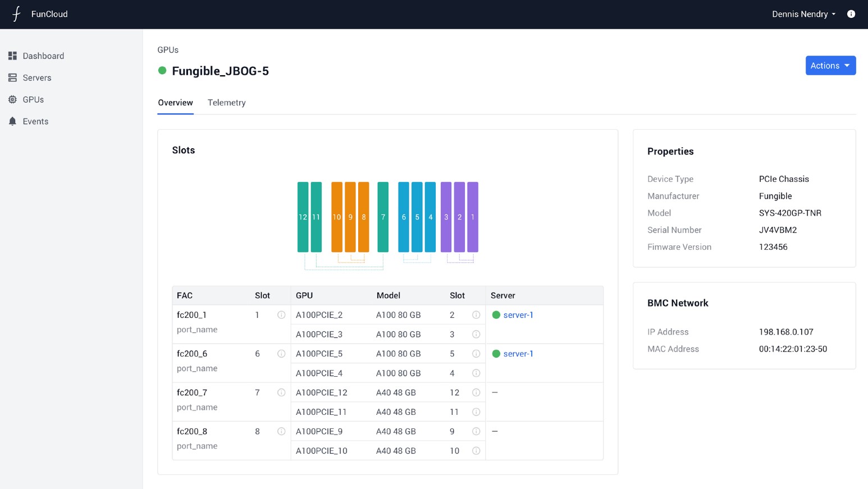Open Events via the bell icon
The image size is (868, 489).
point(12,121)
